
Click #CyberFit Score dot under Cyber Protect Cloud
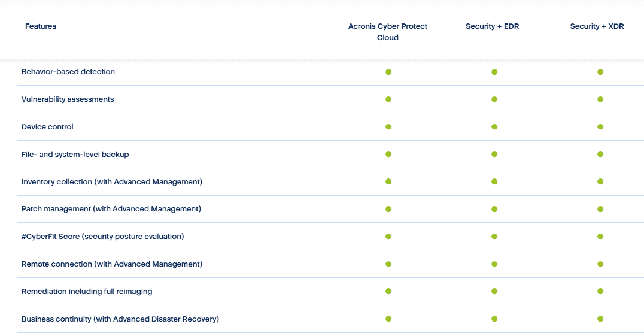point(388,237)
